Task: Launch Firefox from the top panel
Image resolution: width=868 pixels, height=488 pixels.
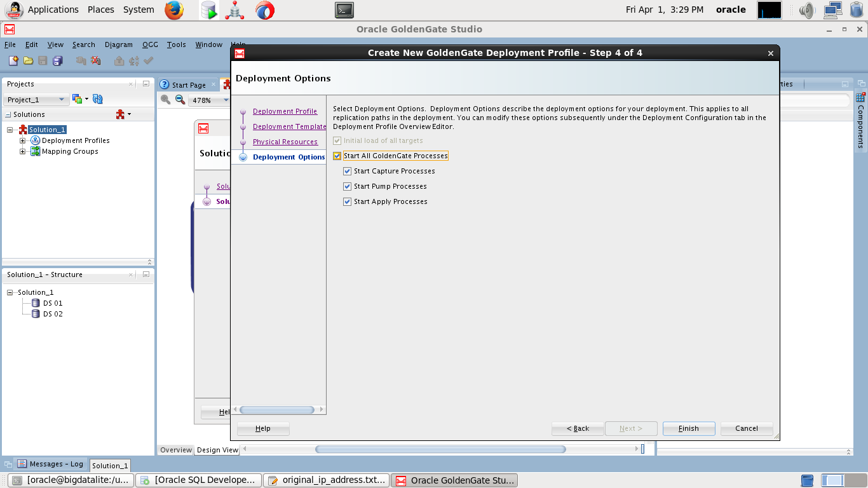Action: [x=174, y=10]
